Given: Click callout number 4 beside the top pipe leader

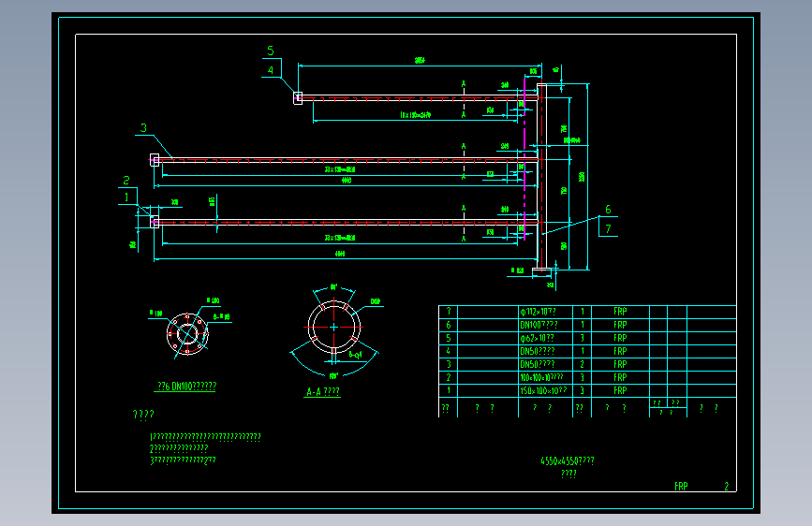Looking at the screenshot, I should click(271, 70).
